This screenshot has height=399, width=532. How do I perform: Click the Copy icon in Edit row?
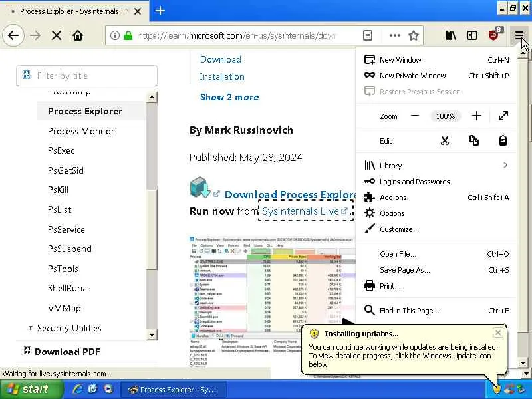tap(473, 140)
